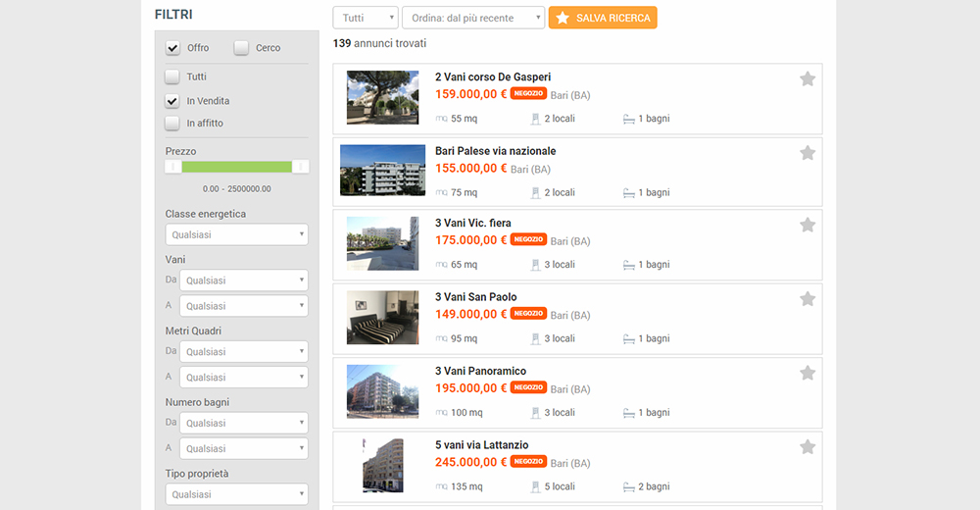This screenshot has width=980, height=510.
Task: Grab the left Prezzo slider handle
Action: click(x=173, y=167)
